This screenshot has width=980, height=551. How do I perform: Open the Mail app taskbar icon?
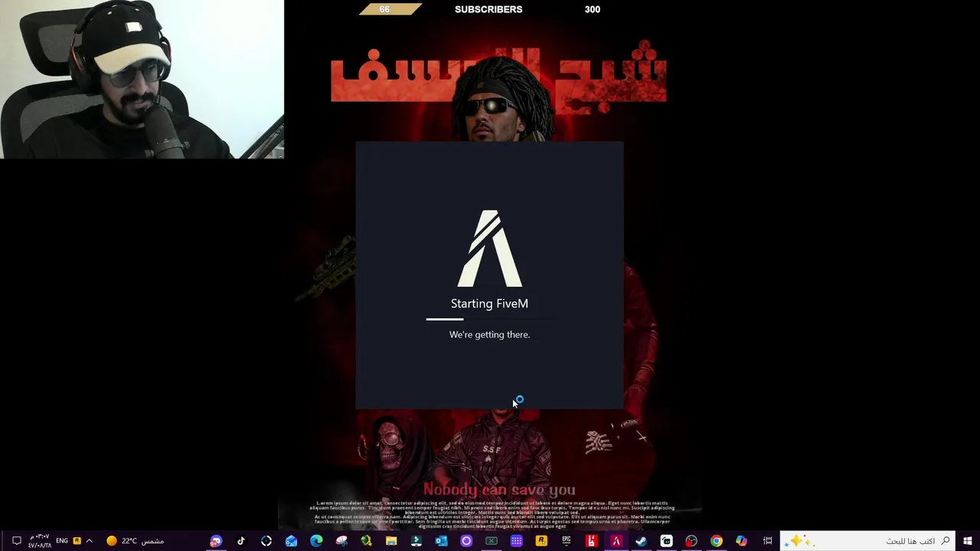(x=291, y=541)
